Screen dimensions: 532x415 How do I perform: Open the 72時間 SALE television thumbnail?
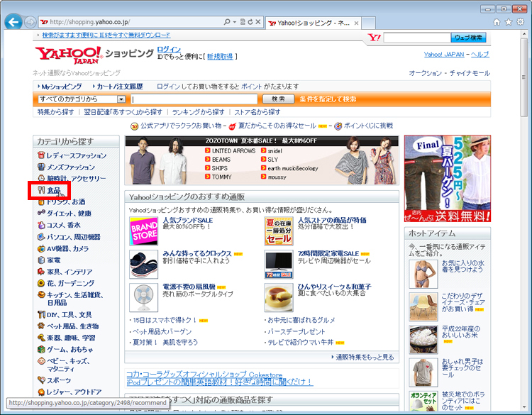(x=279, y=265)
